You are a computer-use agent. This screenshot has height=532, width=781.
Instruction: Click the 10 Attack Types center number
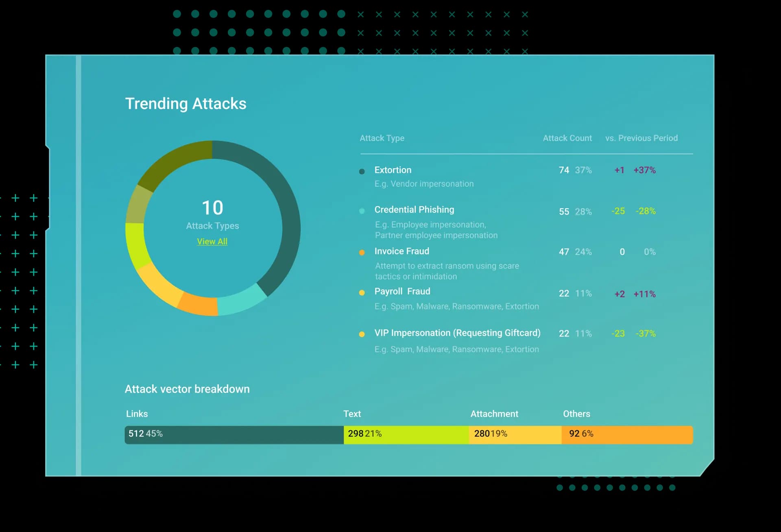[212, 207]
